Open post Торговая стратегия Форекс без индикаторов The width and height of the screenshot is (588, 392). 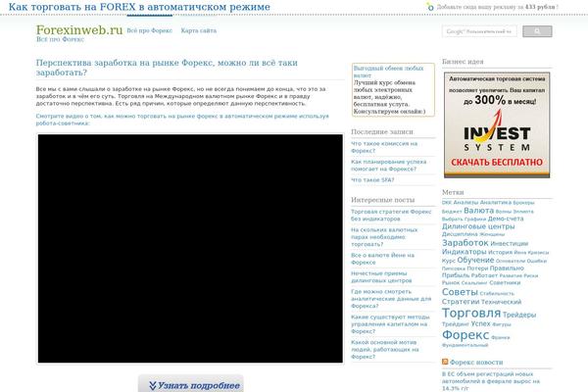pyautogui.click(x=391, y=215)
